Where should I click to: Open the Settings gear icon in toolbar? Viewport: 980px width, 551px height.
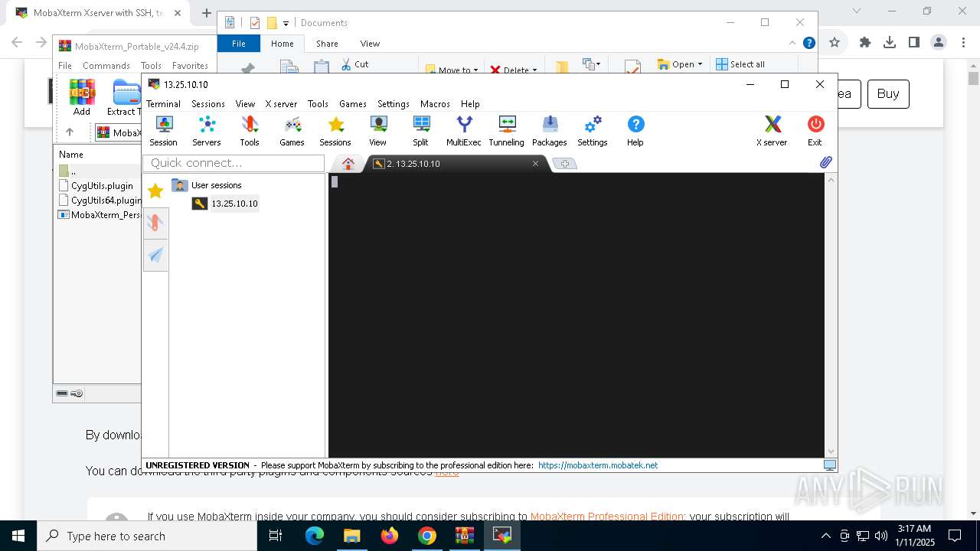593,130
